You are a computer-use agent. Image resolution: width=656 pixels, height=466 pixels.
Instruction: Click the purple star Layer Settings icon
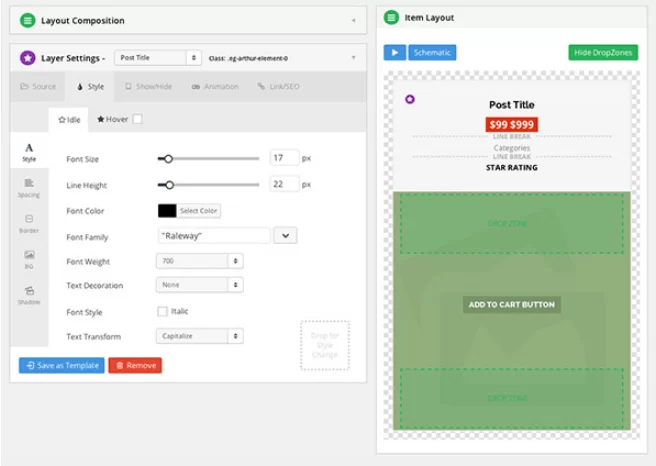tap(27, 58)
